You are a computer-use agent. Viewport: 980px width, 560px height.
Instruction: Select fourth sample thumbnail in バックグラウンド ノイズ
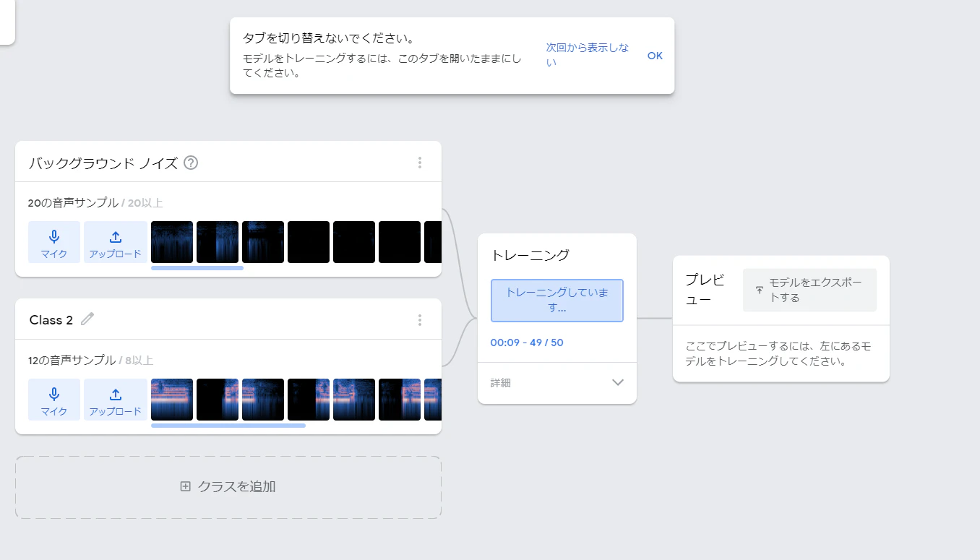click(x=309, y=242)
